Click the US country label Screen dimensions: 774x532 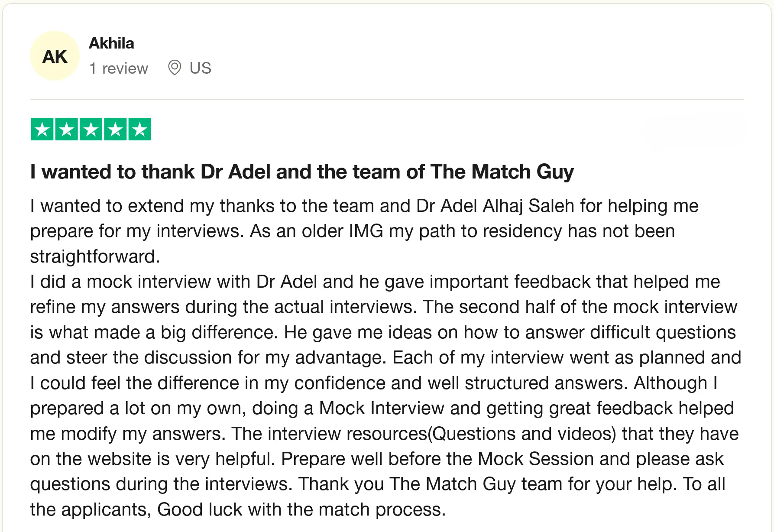(200, 68)
